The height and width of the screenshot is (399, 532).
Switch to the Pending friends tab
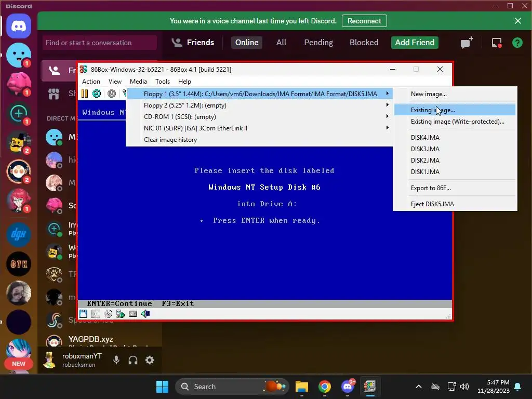pos(318,43)
